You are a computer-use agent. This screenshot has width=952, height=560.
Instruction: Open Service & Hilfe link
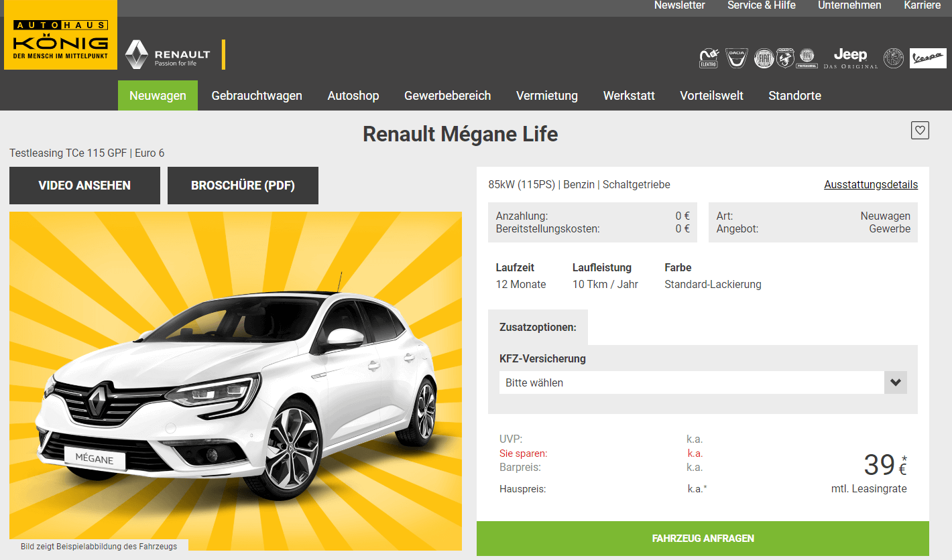pos(762,5)
